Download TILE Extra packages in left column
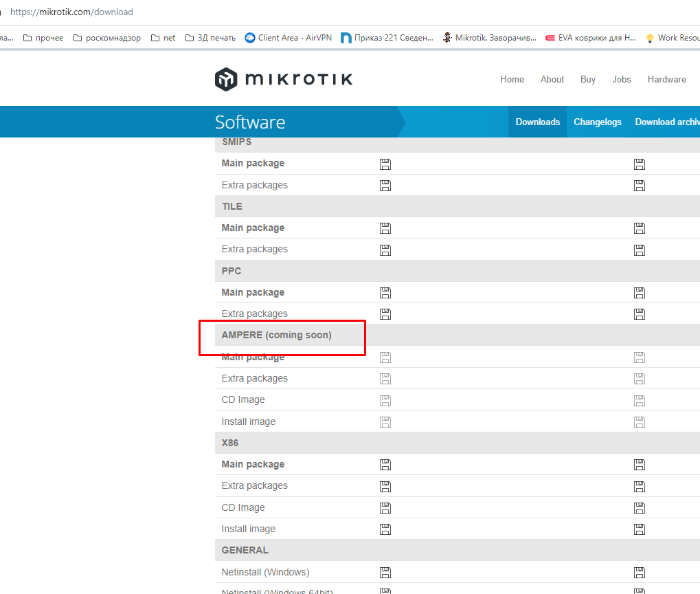Image resolution: width=700 pixels, height=594 pixels. pos(385,250)
